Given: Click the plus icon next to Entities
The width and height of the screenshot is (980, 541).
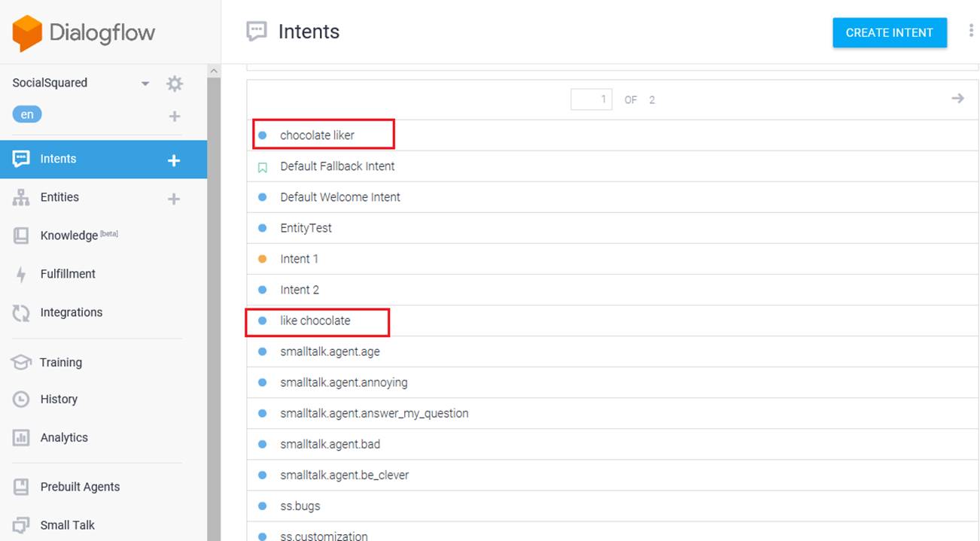Looking at the screenshot, I should tap(174, 199).
